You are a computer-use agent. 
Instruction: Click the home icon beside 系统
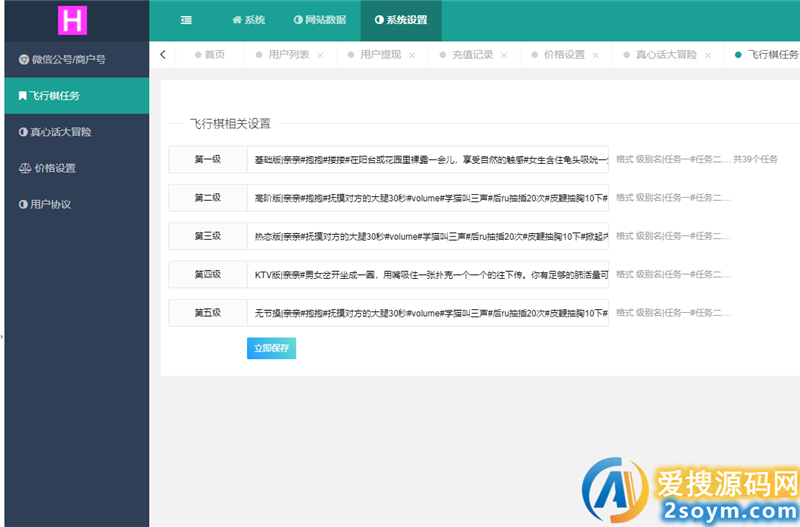tap(237, 20)
